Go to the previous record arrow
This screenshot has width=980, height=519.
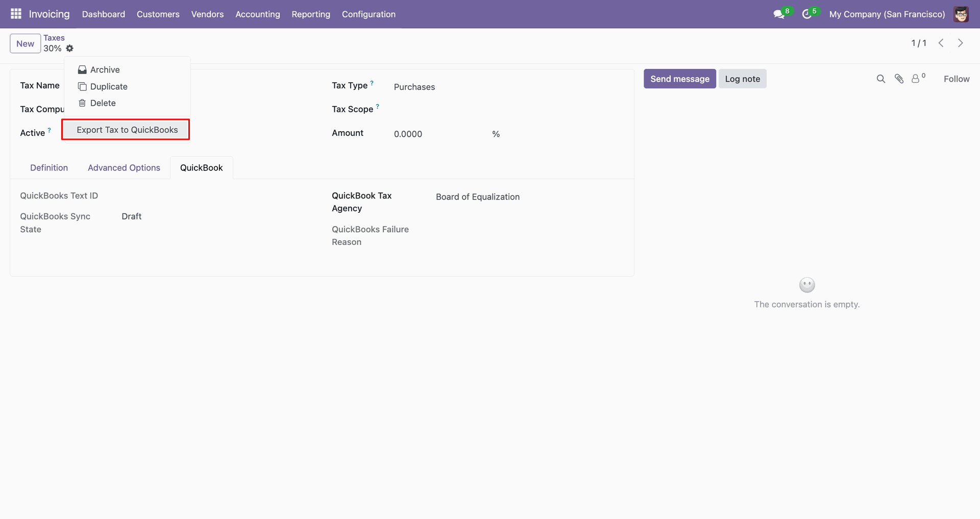point(941,43)
